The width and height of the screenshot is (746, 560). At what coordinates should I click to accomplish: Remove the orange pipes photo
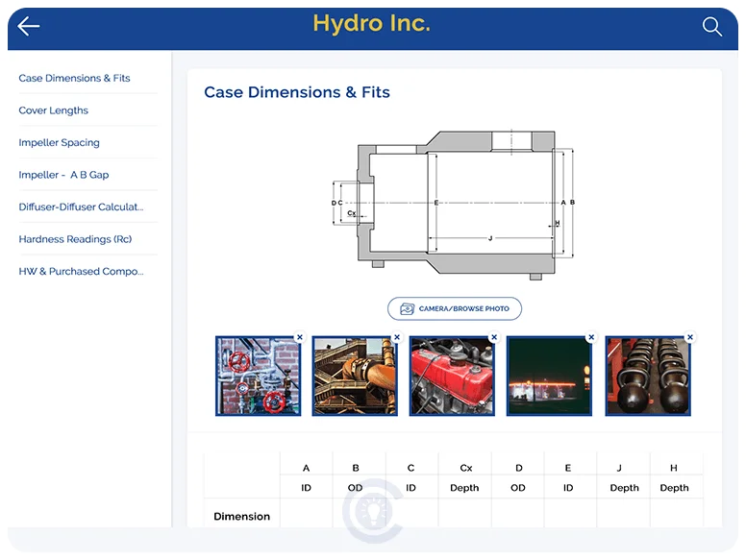click(397, 337)
